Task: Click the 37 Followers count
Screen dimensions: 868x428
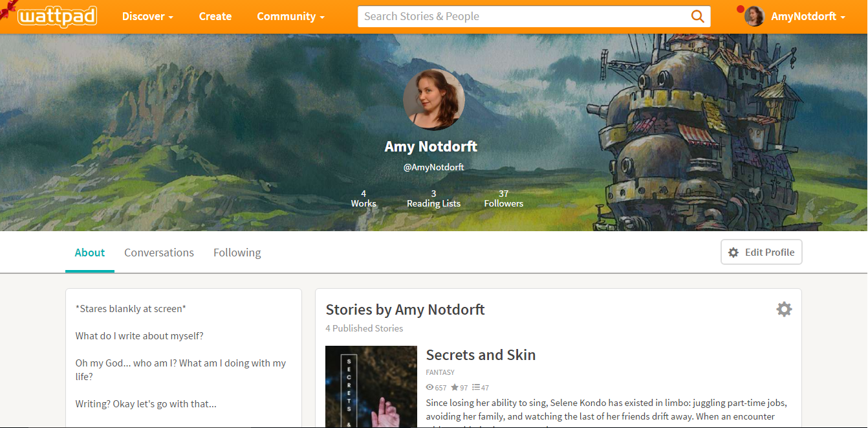Action: click(x=503, y=197)
